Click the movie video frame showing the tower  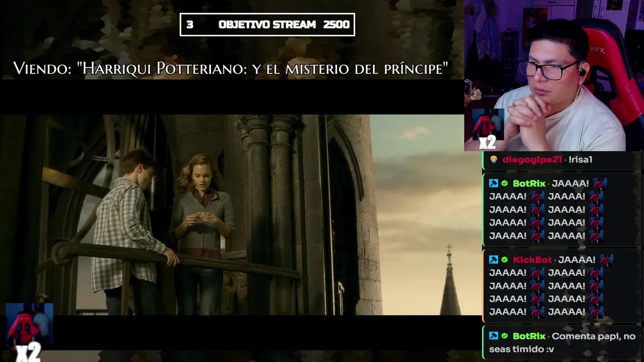(240, 215)
